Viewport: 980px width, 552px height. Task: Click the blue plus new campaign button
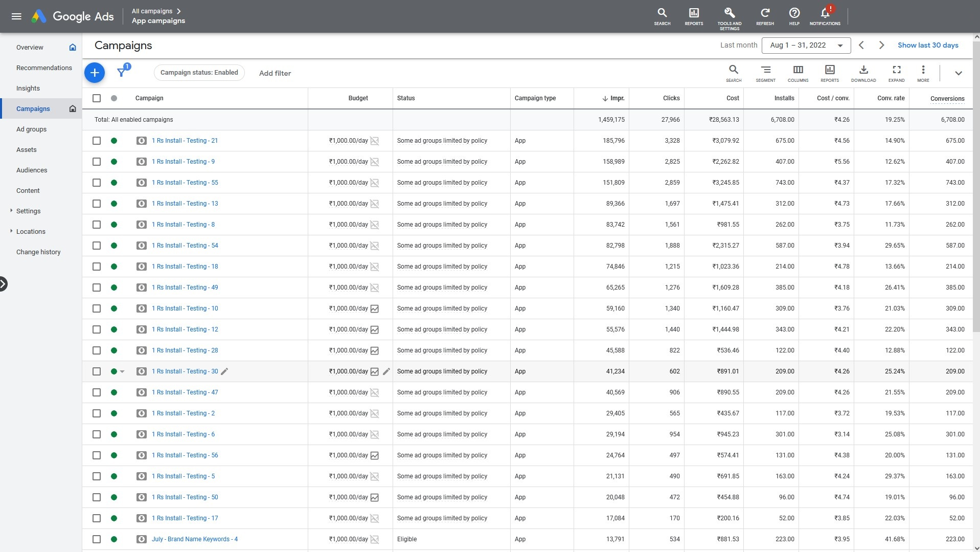pyautogui.click(x=95, y=73)
